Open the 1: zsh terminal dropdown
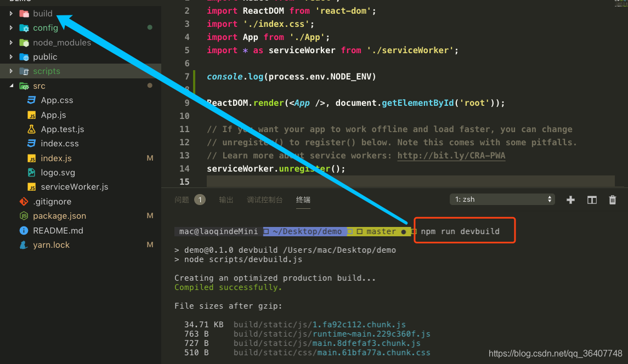 click(x=502, y=200)
